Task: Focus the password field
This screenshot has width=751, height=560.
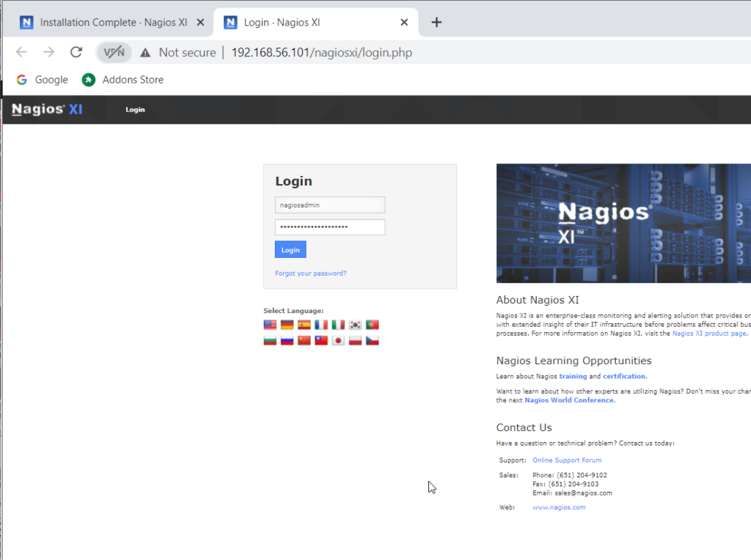Action: coord(330,227)
